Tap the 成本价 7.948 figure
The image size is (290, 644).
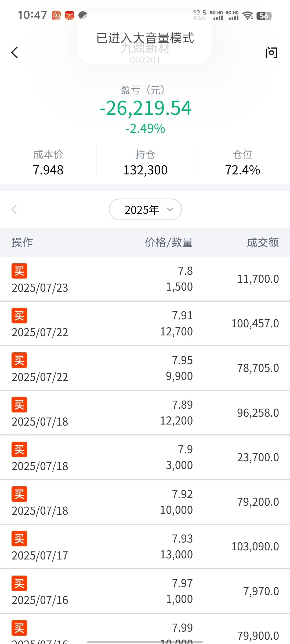48,170
